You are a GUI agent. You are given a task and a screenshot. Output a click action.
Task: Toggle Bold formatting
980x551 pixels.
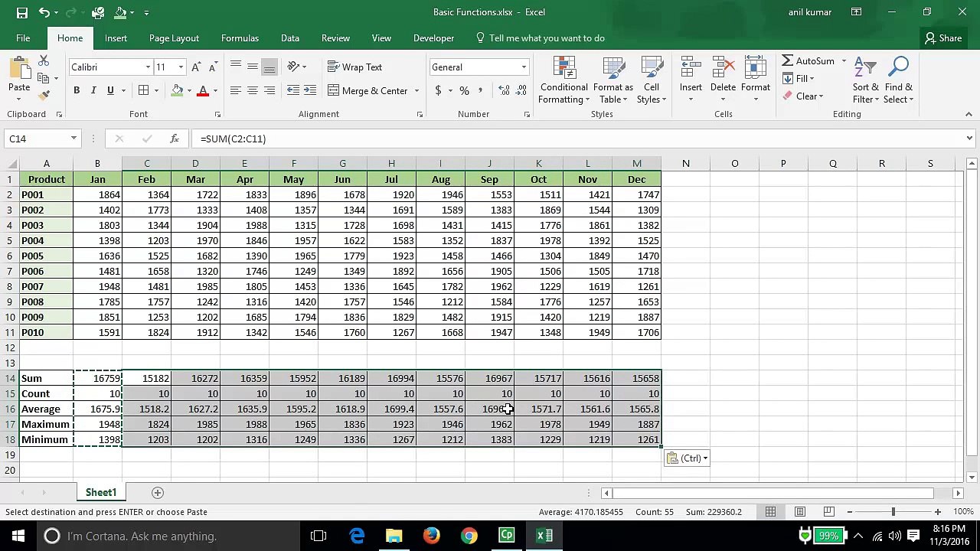point(77,90)
